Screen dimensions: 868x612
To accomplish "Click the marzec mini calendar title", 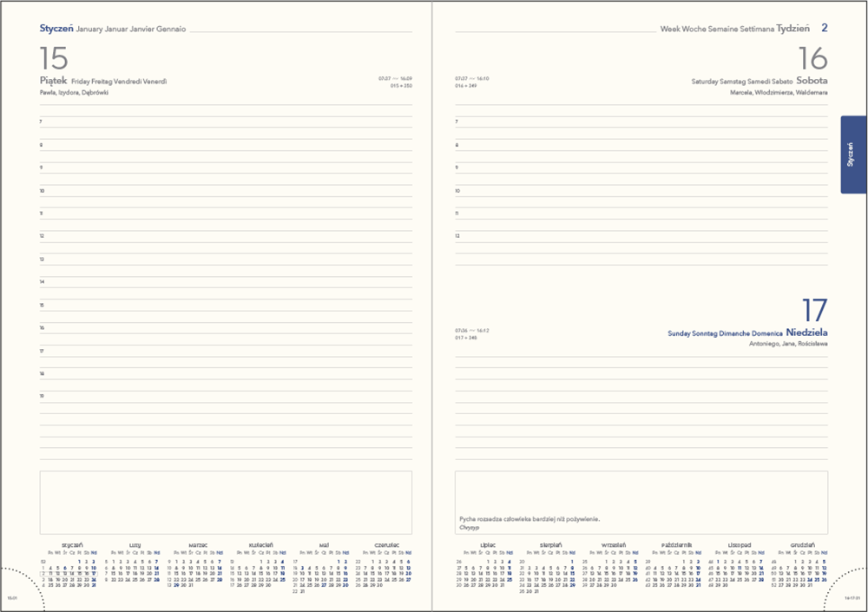I will [198, 545].
